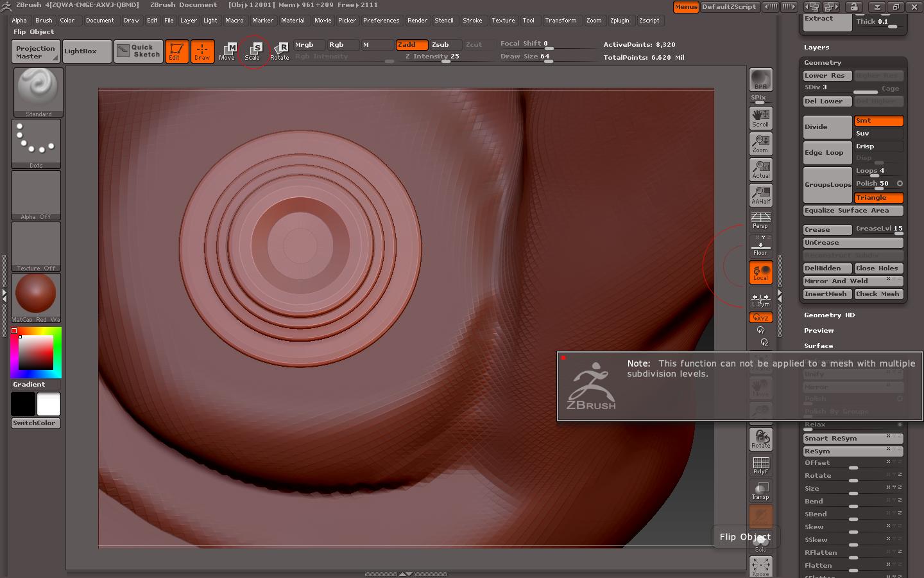Activate Draw mode button
Viewport: 924px width, 578px height.
tap(202, 51)
